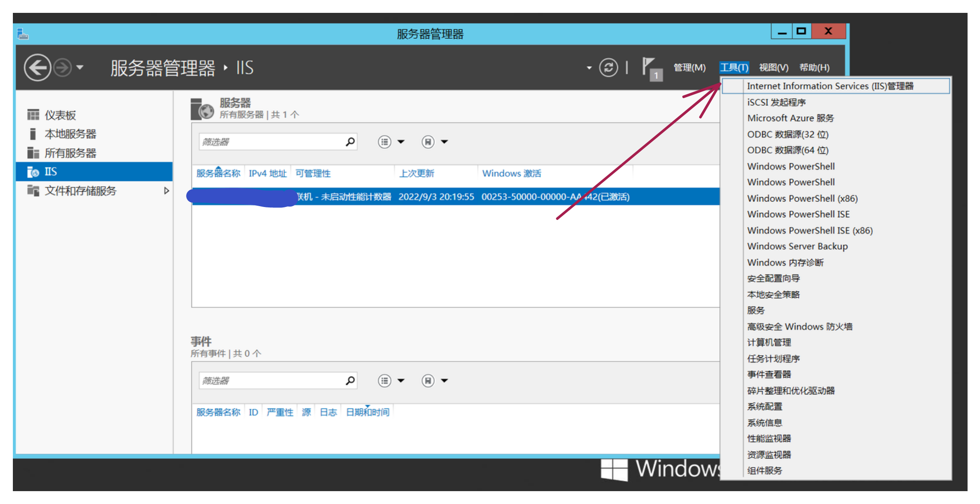Screen dimensions: 980x504
Task: Open dropdown arrow beside events list options
Action: [401, 380]
